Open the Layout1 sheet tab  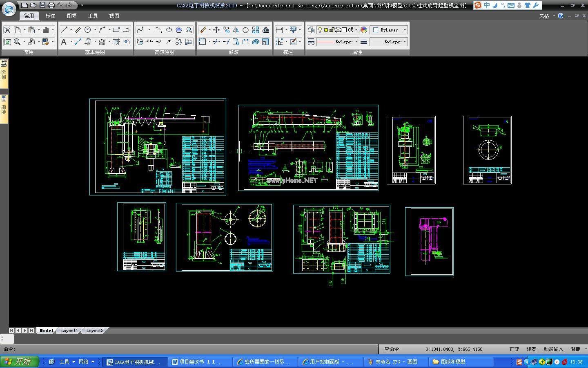pos(69,330)
